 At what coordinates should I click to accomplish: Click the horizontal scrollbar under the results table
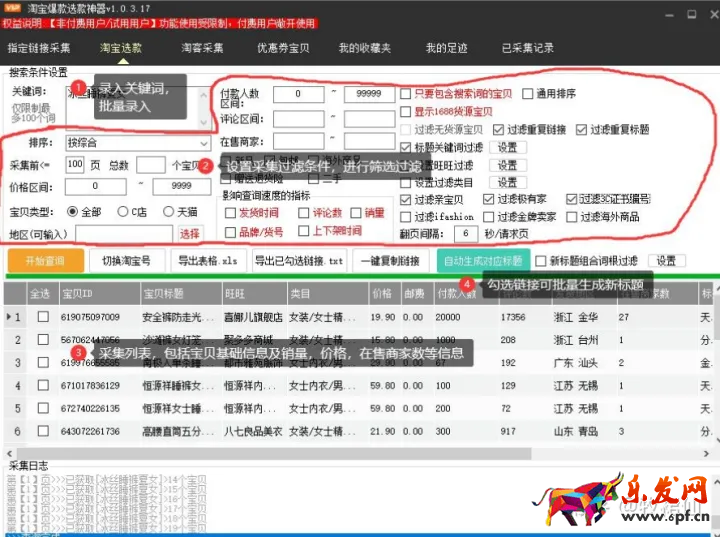272,453
